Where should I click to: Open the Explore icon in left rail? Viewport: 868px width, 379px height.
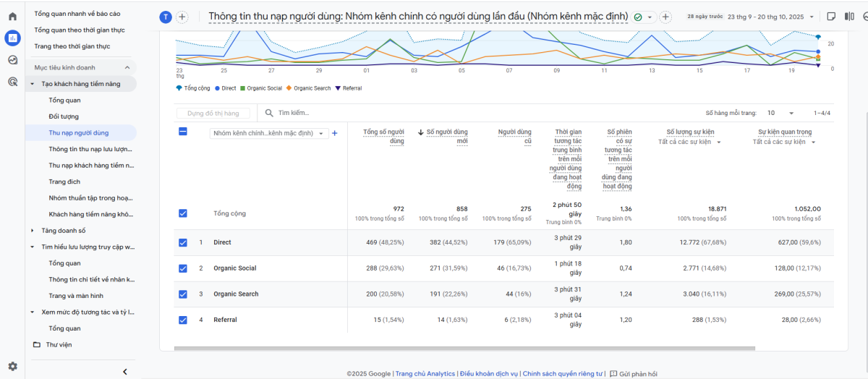pos(12,60)
